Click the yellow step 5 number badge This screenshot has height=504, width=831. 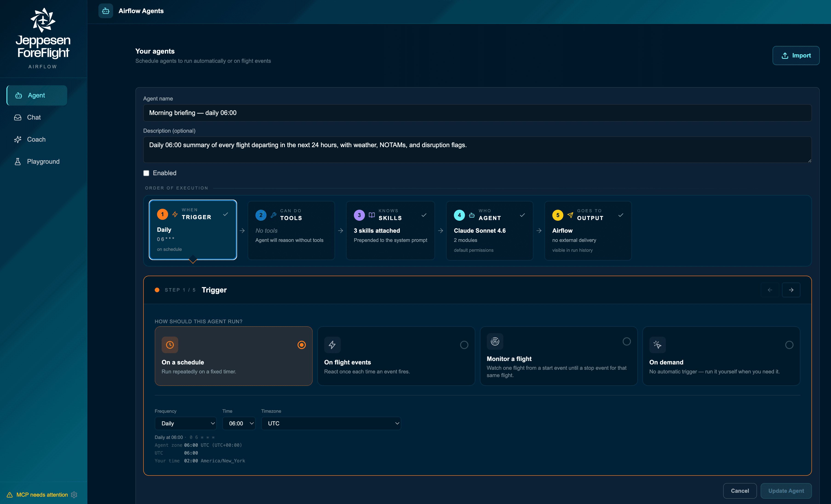pyautogui.click(x=557, y=215)
